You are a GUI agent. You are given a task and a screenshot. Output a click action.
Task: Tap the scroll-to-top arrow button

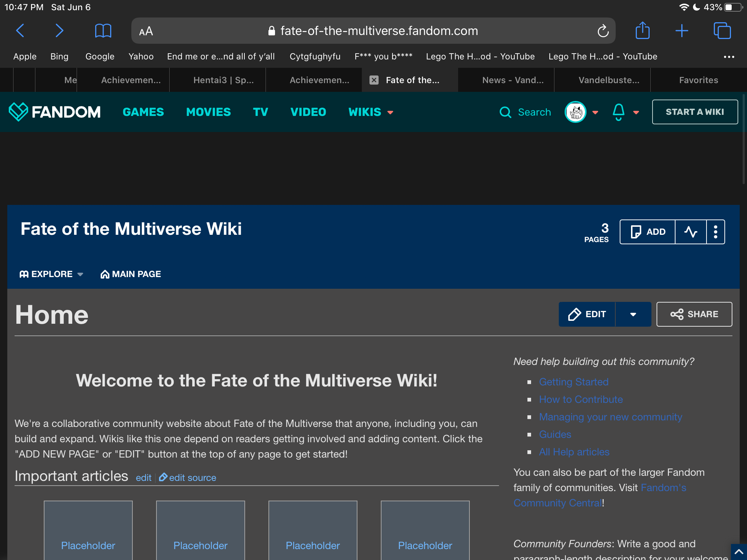(739, 552)
